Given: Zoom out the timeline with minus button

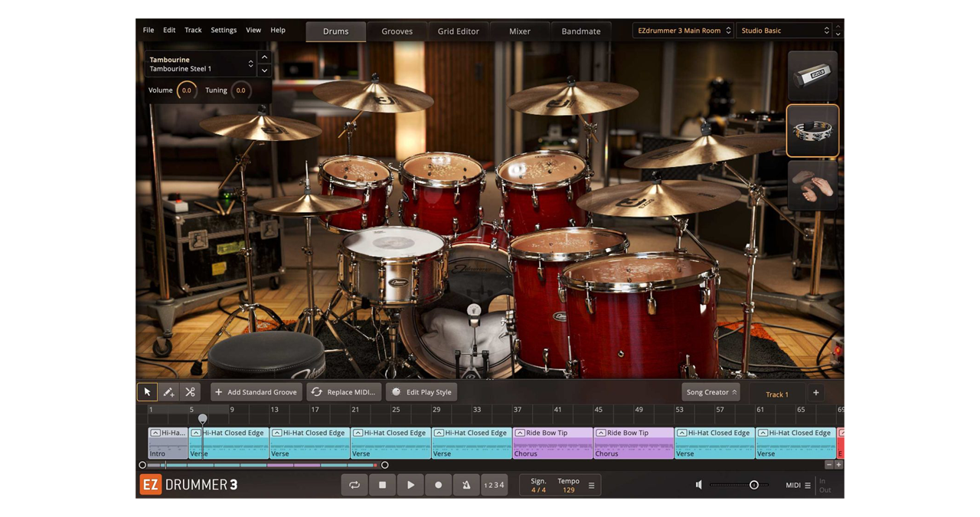Looking at the screenshot, I should [828, 465].
